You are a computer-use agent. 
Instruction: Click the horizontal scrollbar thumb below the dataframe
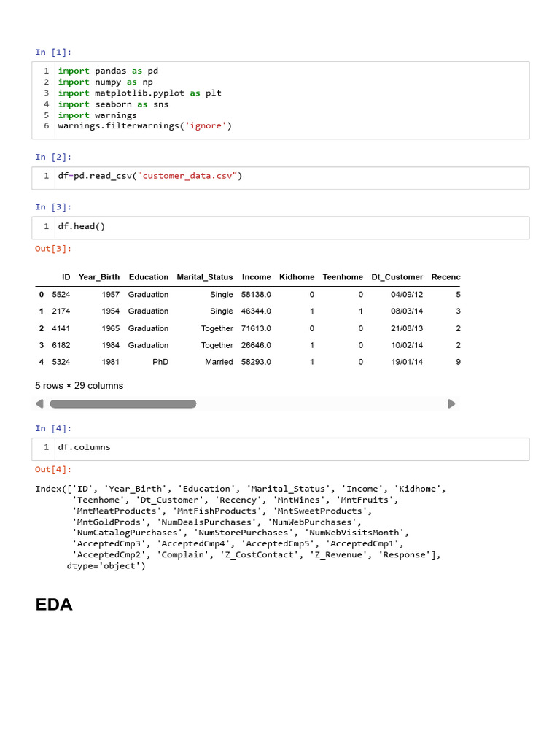pos(122,403)
